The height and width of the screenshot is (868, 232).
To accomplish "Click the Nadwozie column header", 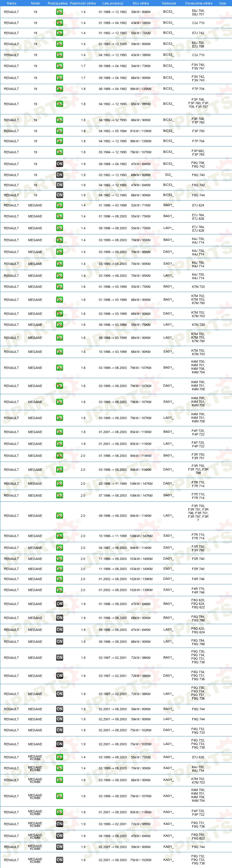I will coord(169,3).
